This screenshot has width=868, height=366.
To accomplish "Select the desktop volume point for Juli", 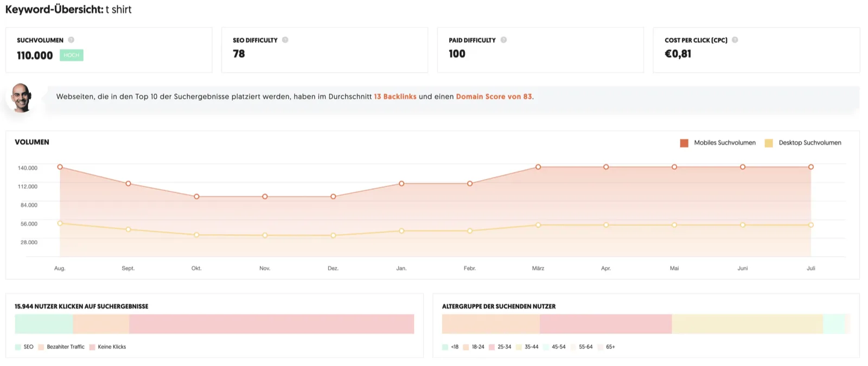I will (x=811, y=224).
